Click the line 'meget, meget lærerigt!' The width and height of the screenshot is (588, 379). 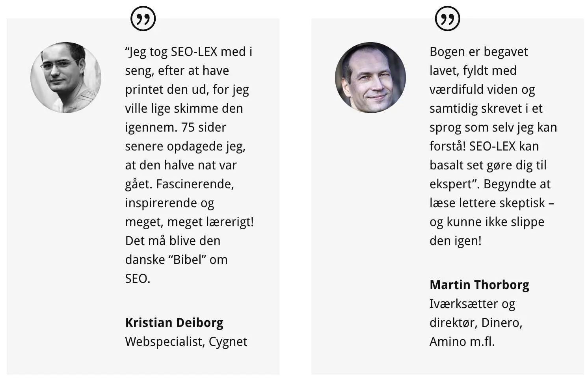pyautogui.click(x=190, y=222)
